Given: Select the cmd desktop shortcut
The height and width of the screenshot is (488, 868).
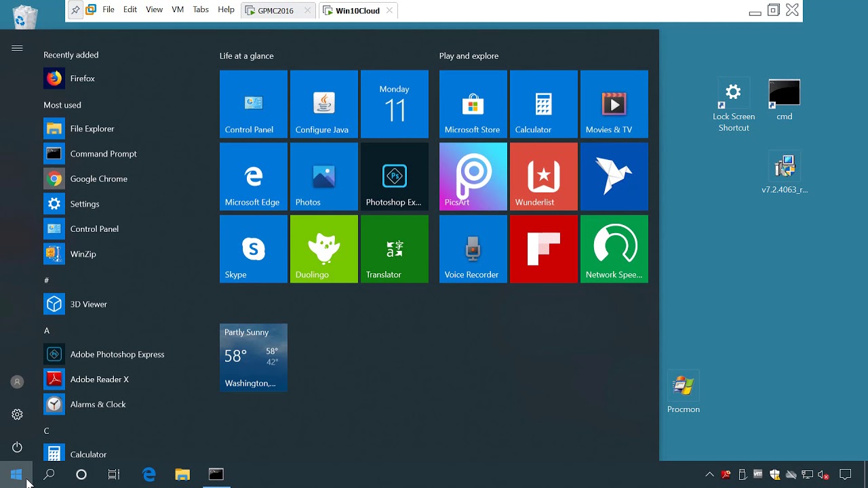Looking at the screenshot, I should point(785,100).
